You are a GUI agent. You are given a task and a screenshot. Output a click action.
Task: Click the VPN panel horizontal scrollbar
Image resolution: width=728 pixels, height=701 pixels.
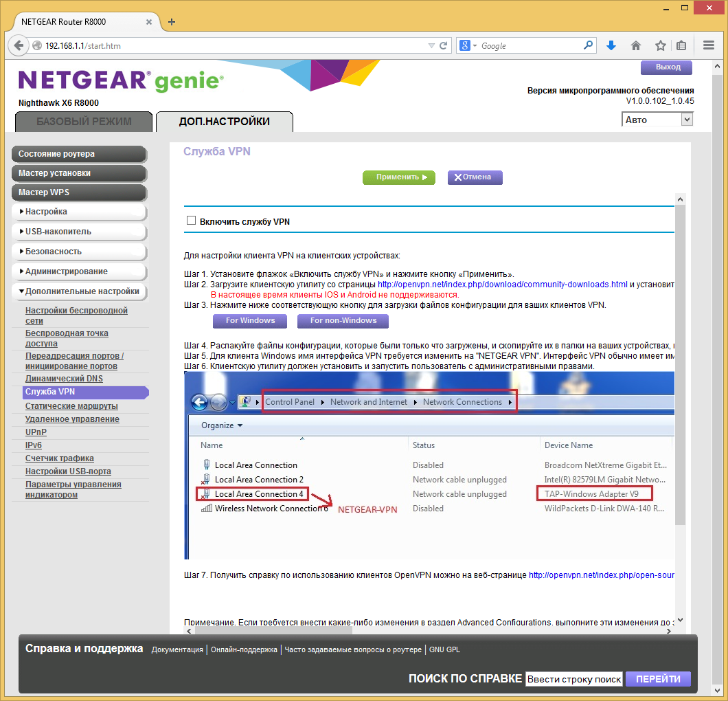pyautogui.click(x=273, y=631)
